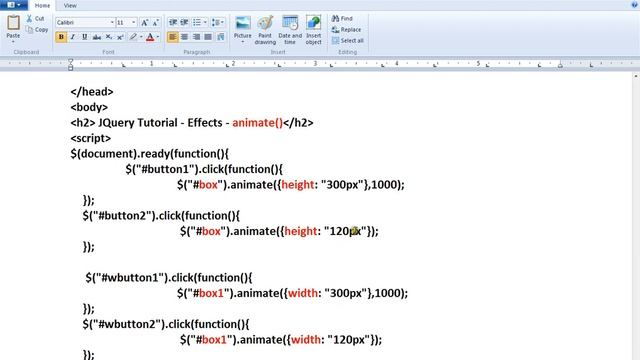The width and height of the screenshot is (640, 360).
Task: Toggle Strikethrough formatting
Action: (96, 37)
